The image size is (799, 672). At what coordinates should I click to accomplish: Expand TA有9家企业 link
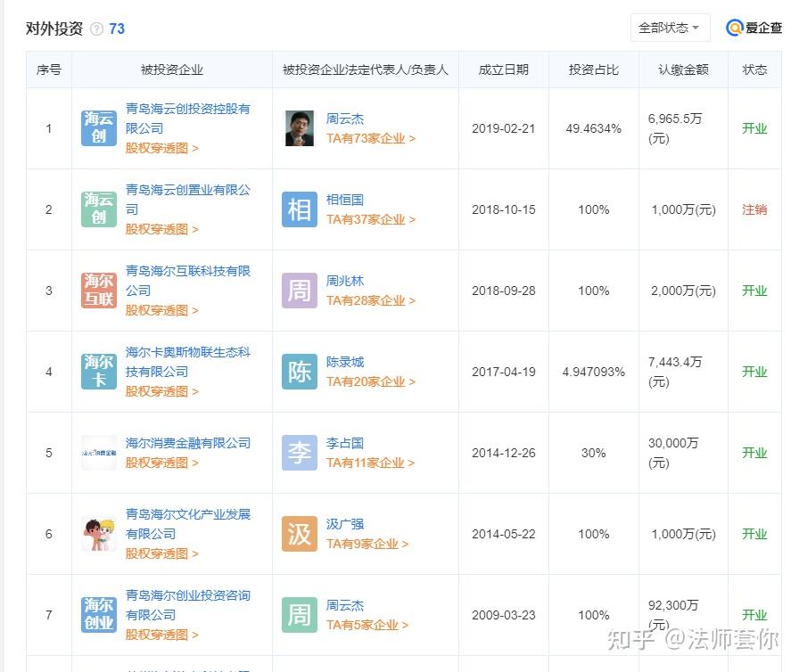click(367, 544)
